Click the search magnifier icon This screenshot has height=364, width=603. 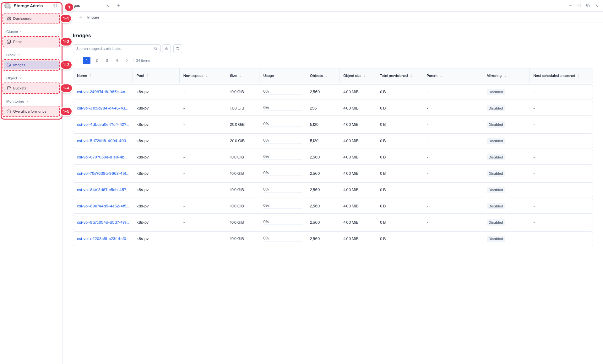click(156, 49)
